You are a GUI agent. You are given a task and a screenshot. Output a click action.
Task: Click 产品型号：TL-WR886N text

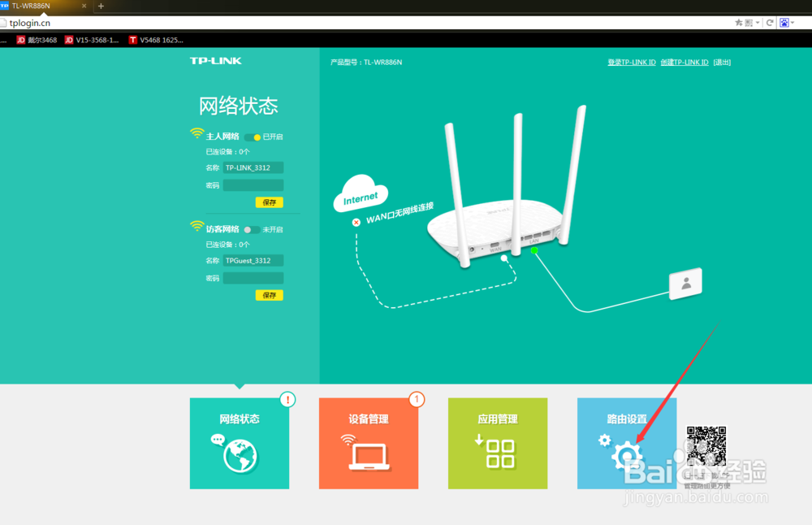[366, 63]
